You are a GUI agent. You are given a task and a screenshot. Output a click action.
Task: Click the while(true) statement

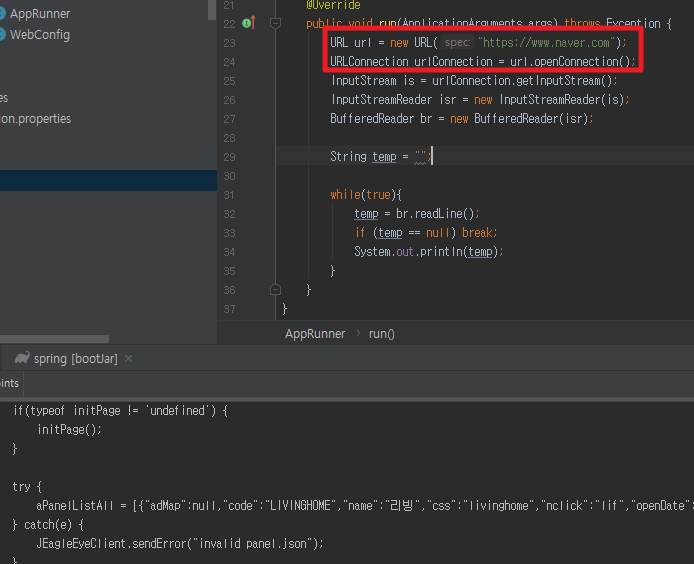click(366, 195)
